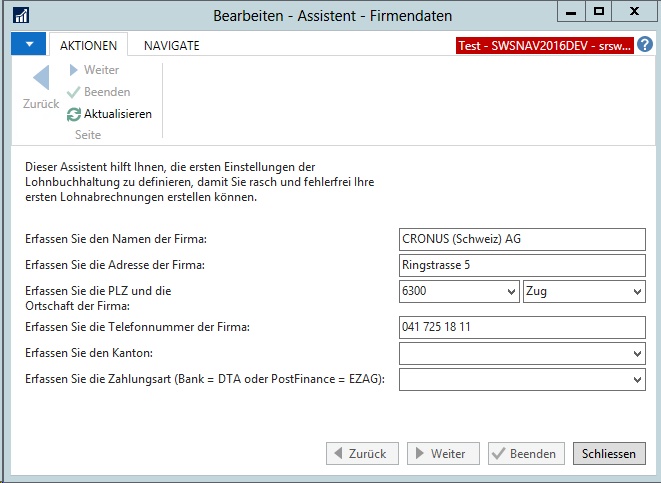The image size is (661, 483).
Task: Switch to the AKTIONEN tab
Action: (x=88, y=45)
